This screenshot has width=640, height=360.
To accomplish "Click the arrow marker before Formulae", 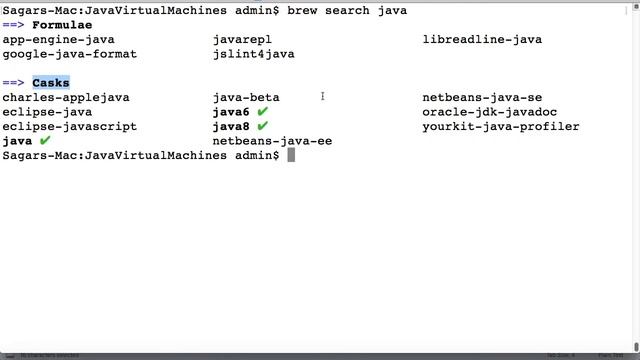I will (x=13, y=25).
